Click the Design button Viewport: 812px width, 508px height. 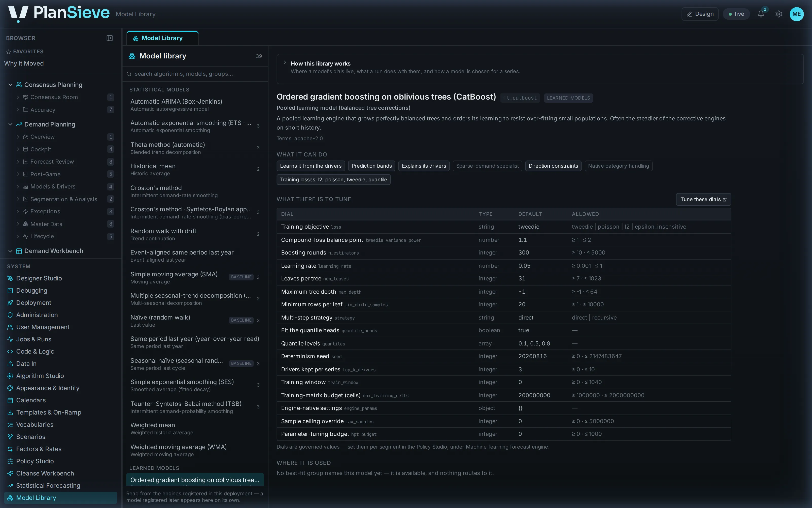point(700,14)
